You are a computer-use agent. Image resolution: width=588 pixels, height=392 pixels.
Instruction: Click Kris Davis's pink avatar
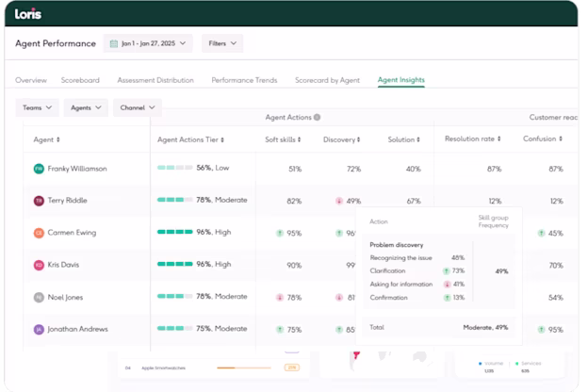point(39,265)
